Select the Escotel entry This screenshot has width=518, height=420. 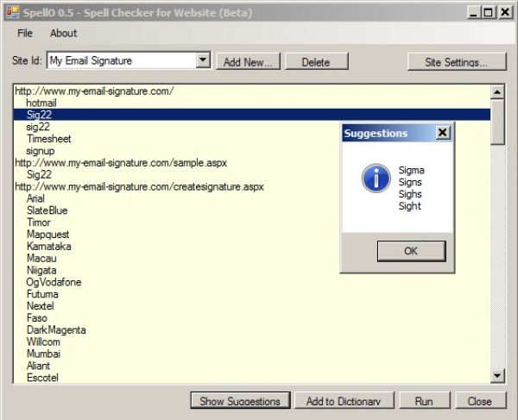coord(42,378)
